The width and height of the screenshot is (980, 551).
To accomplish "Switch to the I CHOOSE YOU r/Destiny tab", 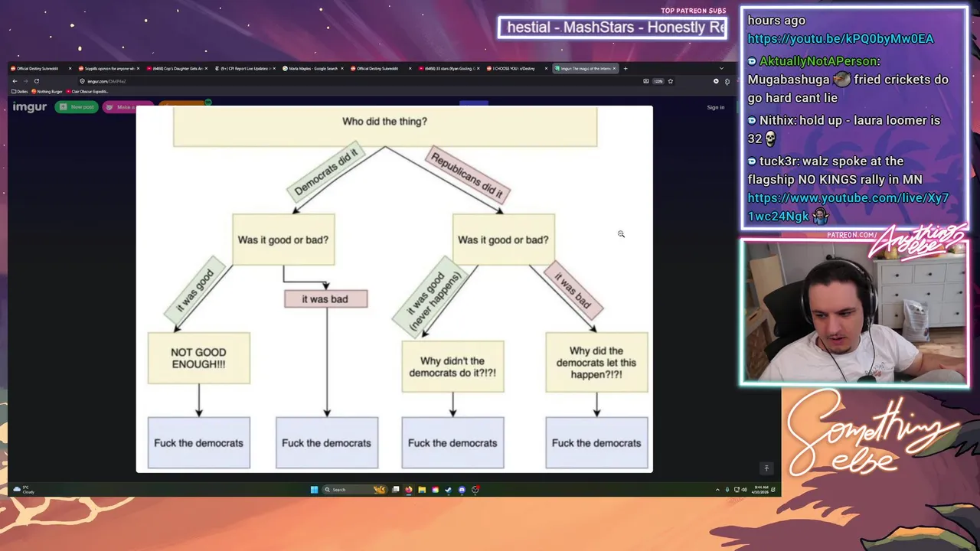I will (x=517, y=69).
